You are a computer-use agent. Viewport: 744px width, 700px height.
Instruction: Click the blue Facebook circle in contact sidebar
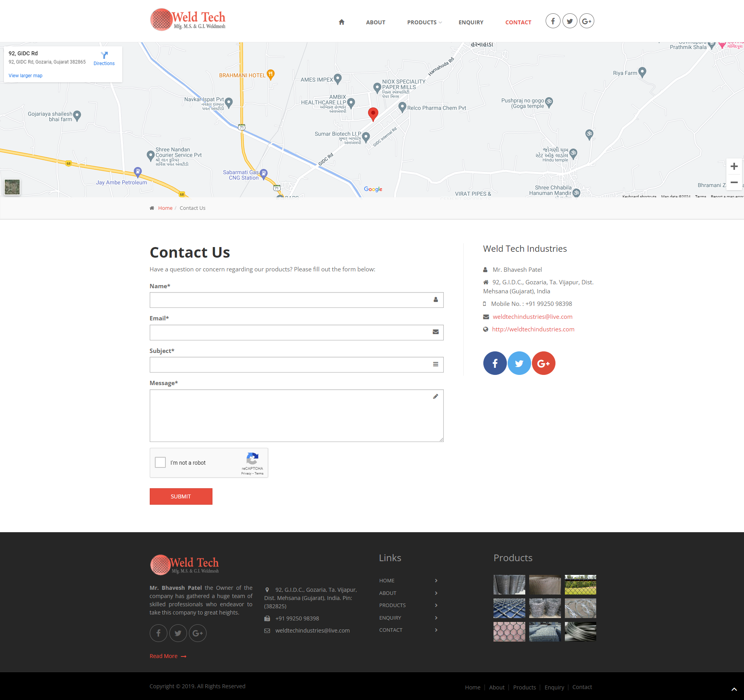pos(495,363)
